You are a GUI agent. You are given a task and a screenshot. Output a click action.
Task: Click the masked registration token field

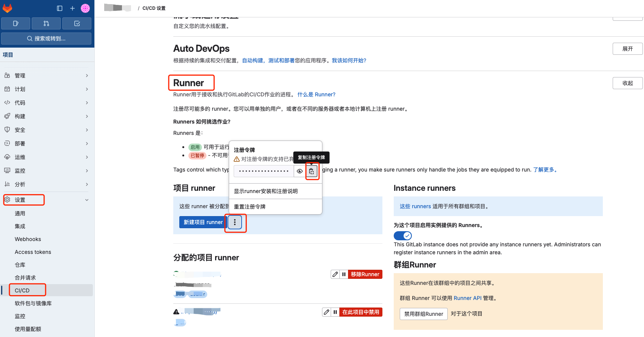(x=264, y=171)
